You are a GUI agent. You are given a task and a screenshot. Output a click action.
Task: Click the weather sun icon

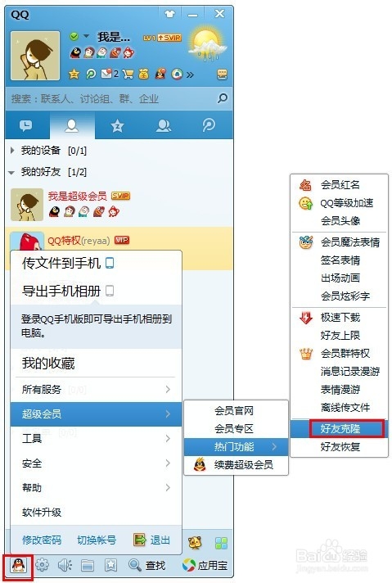[x=206, y=45]
